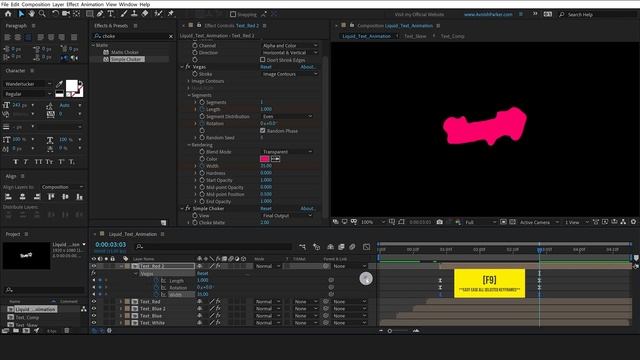Select the Clone Stamp tool
This screenshot has width=640, height=360.
tap(134, 14)
